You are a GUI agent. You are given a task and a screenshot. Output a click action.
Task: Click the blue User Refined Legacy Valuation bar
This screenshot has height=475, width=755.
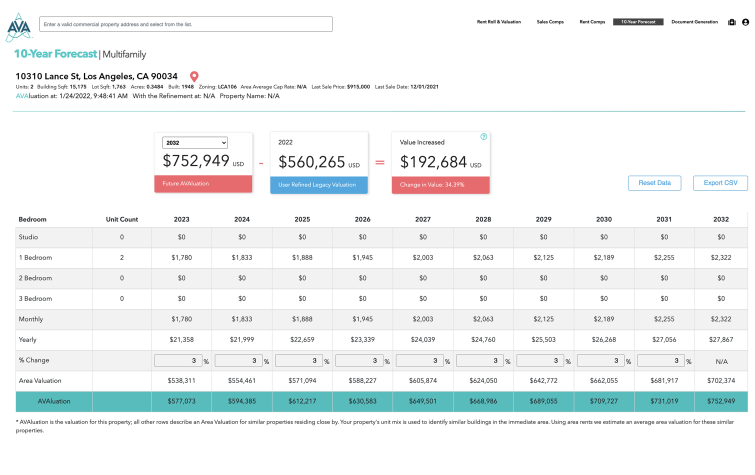(x=319, y=184)
